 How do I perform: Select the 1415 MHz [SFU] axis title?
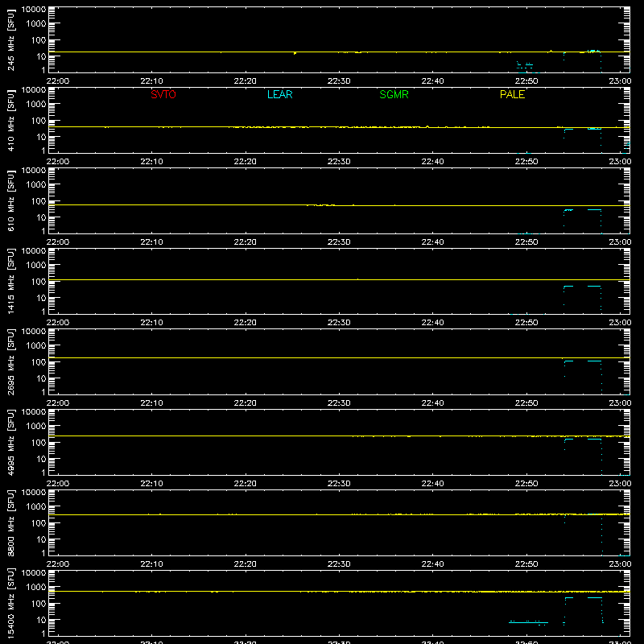[10, 281]
